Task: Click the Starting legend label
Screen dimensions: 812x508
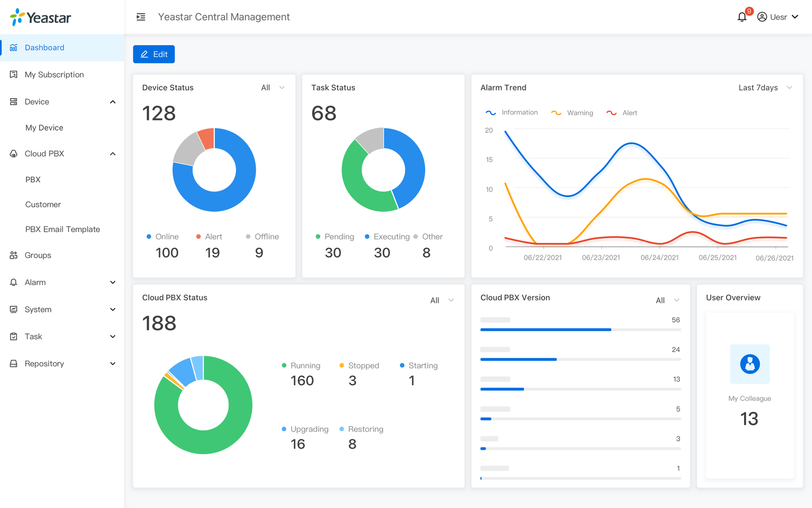Action: coord(423,366)
